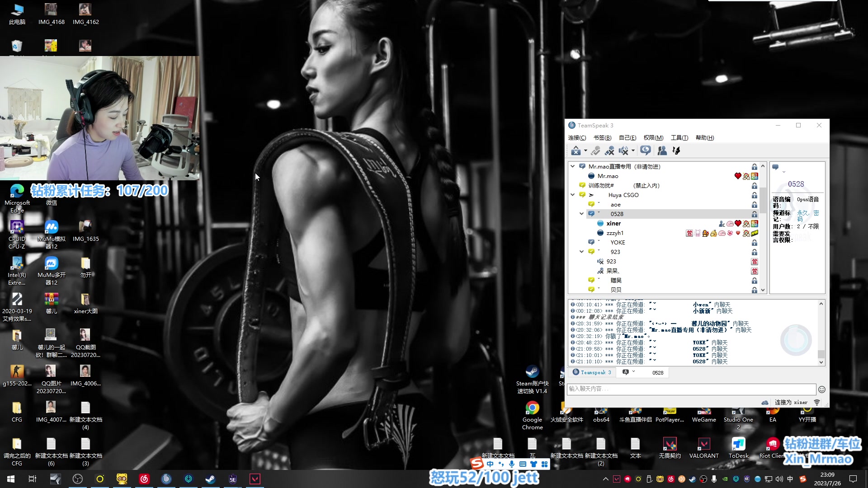Open the Google Chrome desktop shortcut
Image resolution: width=868 pixels, height=488 pixels.
[x=532, y=415]
